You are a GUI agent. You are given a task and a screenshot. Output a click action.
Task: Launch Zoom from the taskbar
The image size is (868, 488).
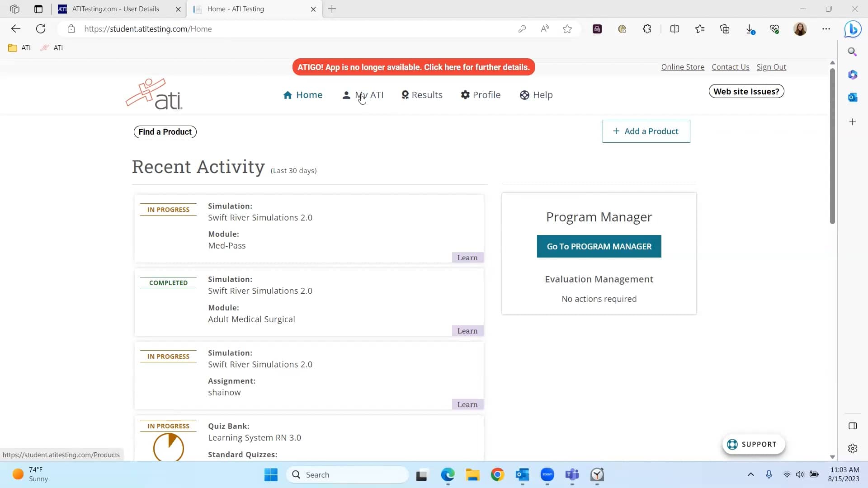[x=547, y=475]
